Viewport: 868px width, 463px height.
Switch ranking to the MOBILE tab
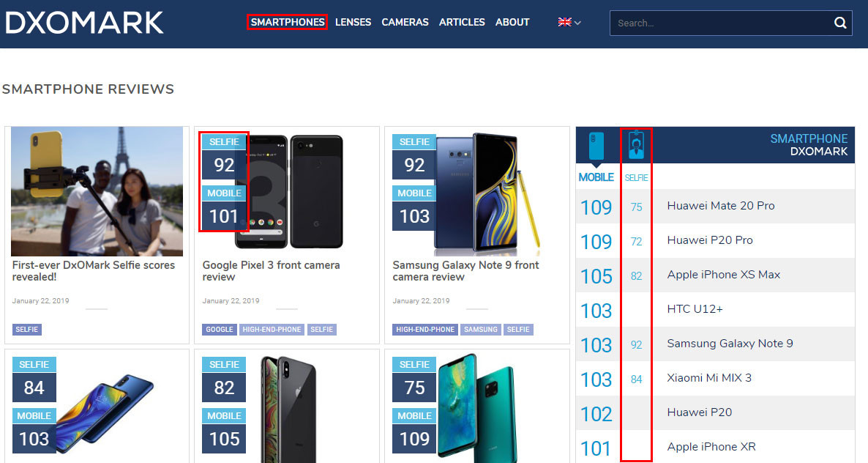(596, 177)
